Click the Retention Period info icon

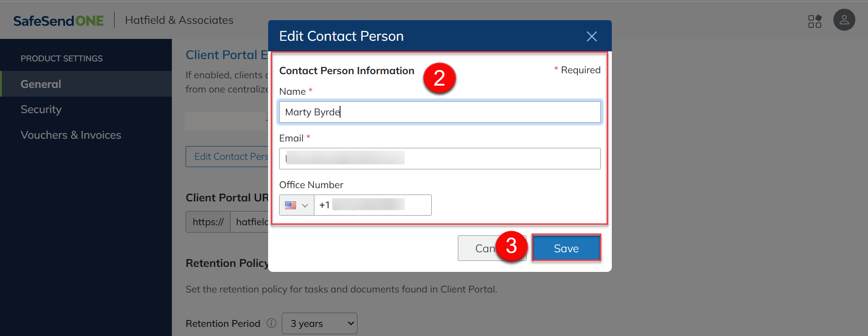pyautogui.click(x=271, y=323)
